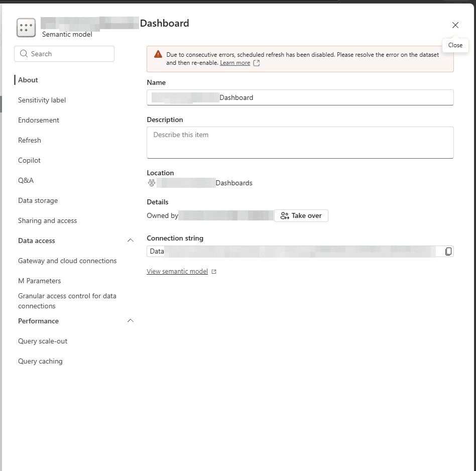The width and height of the screenshot is (476, 471).
Task: Click the Take over button
Action: pyautogui.click(x=301, y=215)
